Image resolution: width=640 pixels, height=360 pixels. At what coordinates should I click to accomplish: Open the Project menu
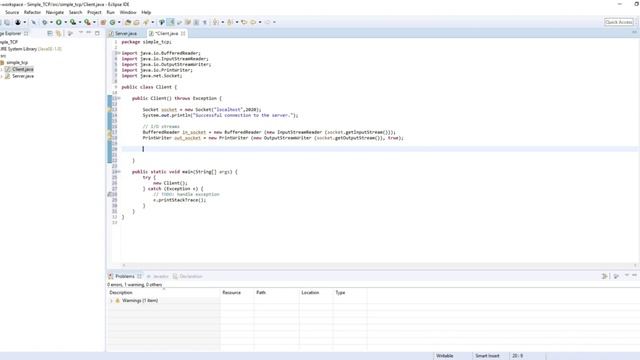[94, 12]
